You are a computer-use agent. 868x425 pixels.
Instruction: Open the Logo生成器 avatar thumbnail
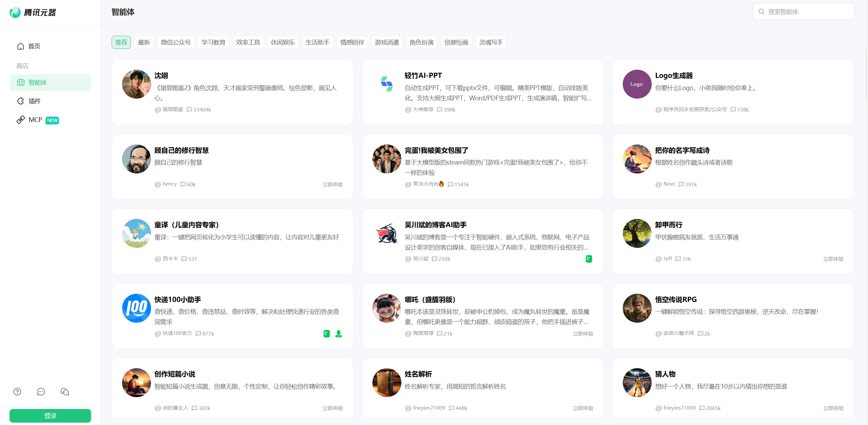(x=637, y=84)
